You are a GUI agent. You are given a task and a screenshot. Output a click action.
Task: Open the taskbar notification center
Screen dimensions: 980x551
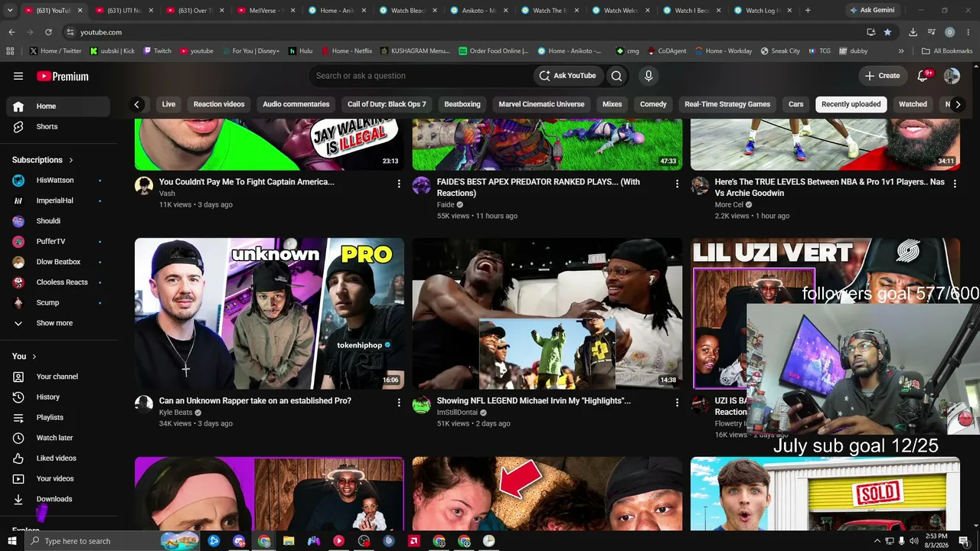964,541
